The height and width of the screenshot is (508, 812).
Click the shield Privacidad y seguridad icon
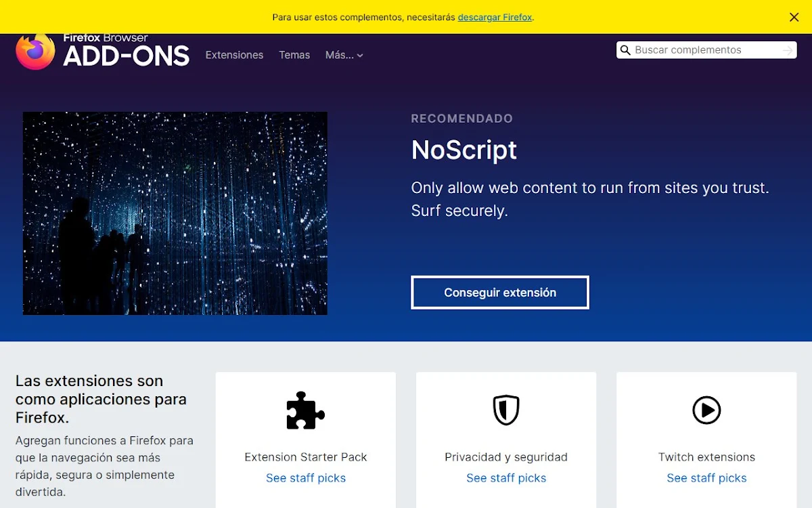pos(506,410)
